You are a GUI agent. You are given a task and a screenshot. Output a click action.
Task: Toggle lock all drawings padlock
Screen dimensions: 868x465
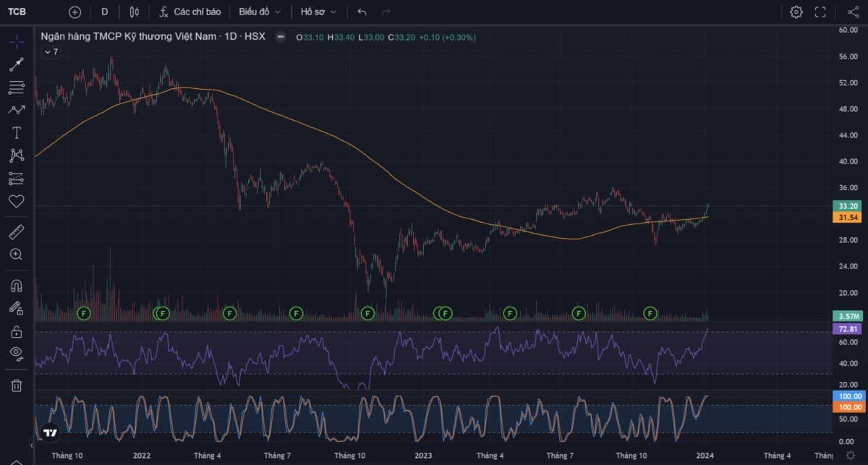point(16,332)
